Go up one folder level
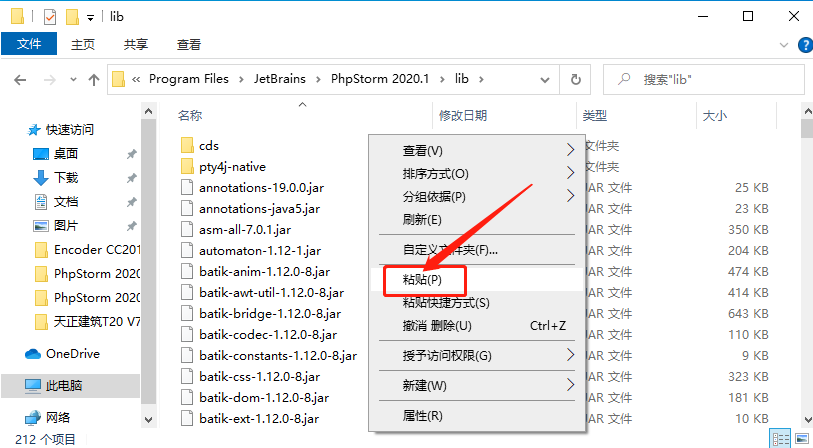Screen dimensions: 813x448 click(x=94, y=80)
